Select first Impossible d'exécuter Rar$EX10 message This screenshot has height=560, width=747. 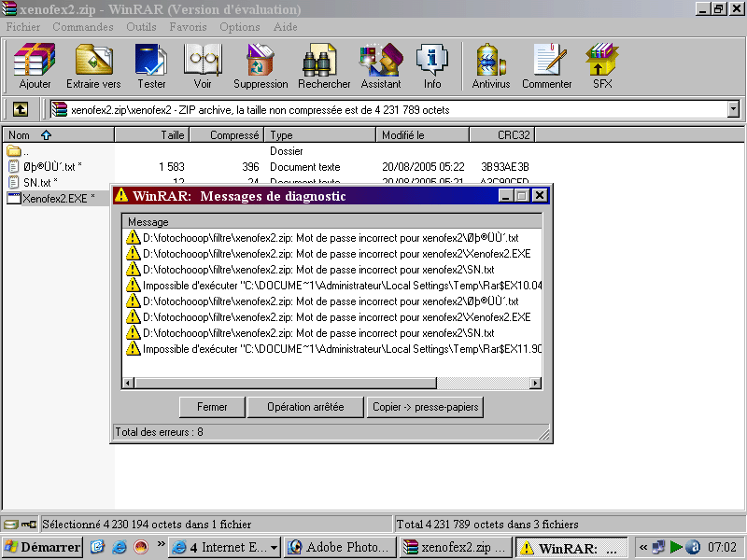coord(333,286)
